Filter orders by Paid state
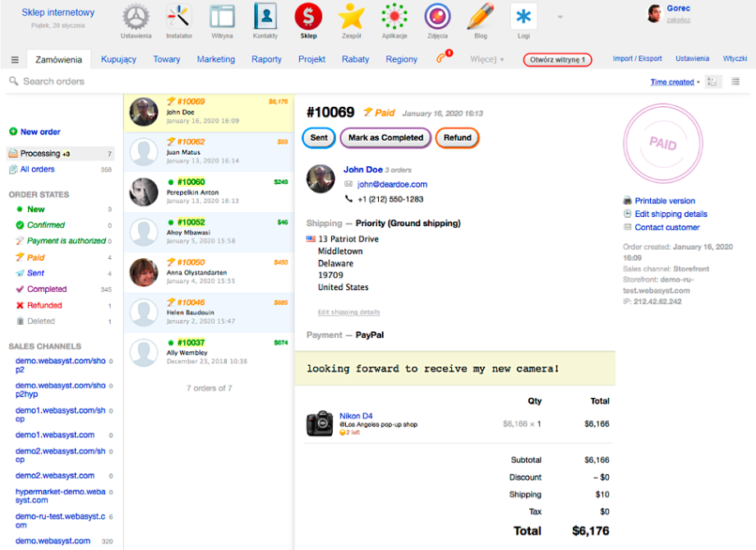The width and height of the screenshot is (756, 550). pos(35,257)
